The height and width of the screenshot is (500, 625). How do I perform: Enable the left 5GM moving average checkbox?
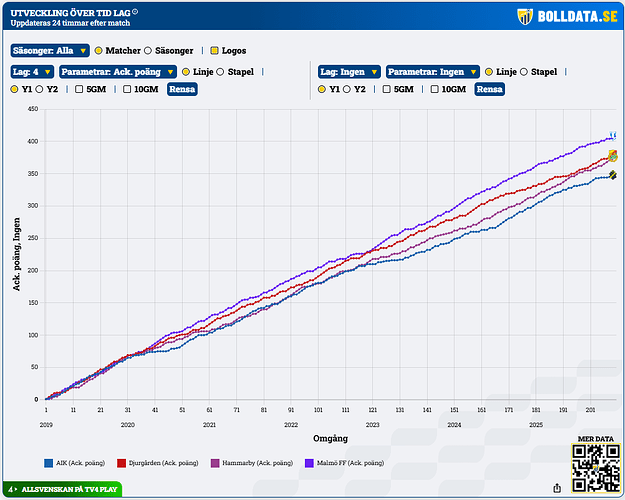click(x=82, y=89)
